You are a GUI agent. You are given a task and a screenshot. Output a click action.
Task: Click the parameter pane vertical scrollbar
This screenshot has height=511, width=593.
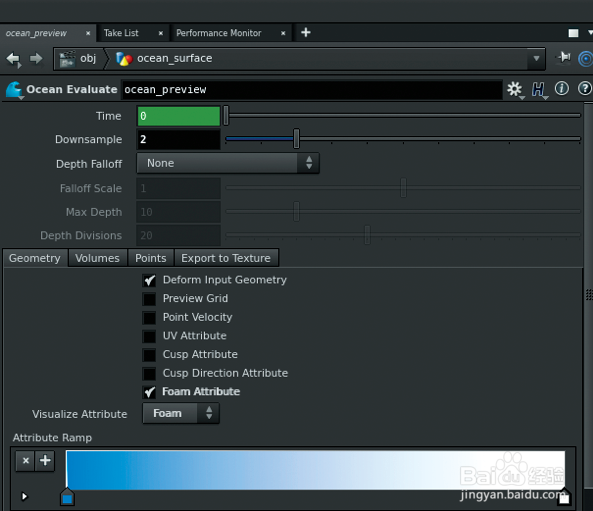tap(588, 295)
